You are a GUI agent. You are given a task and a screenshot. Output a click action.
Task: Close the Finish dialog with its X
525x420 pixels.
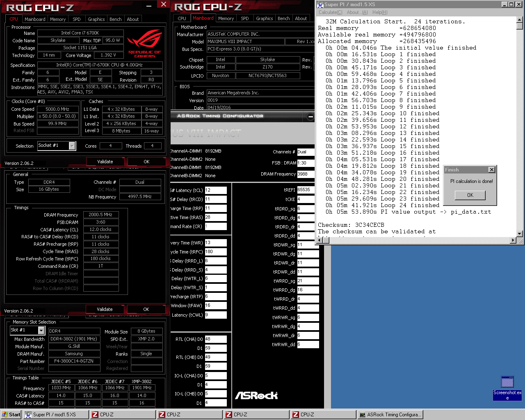(x=491, y=170)
